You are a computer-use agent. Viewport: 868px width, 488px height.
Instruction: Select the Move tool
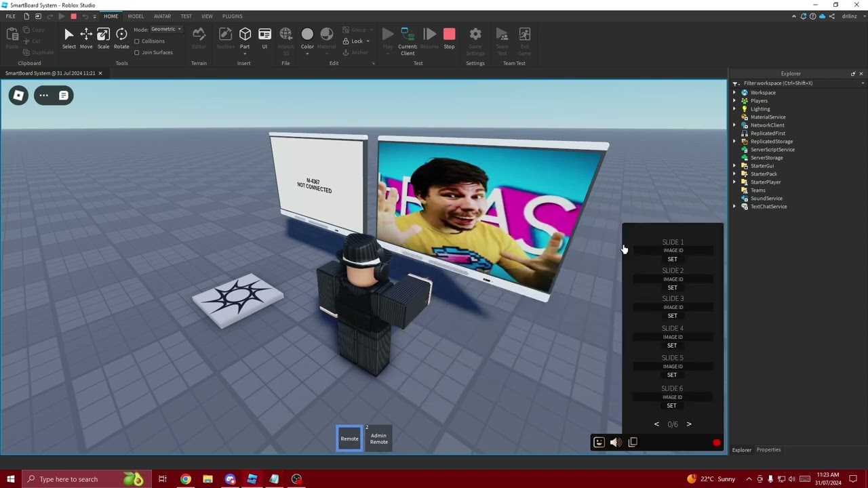86,38
